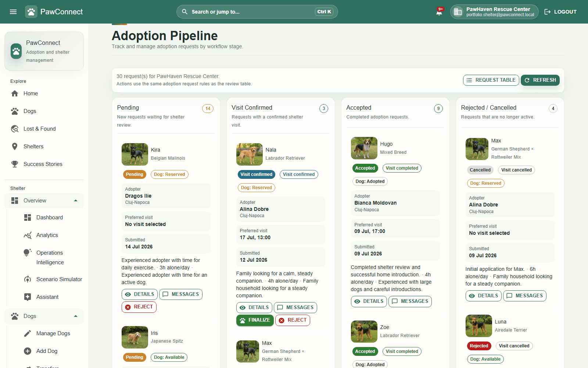Viewport: 588px width, 368px height.
Task: Focus the Search or jump to field
Action: 257,12
